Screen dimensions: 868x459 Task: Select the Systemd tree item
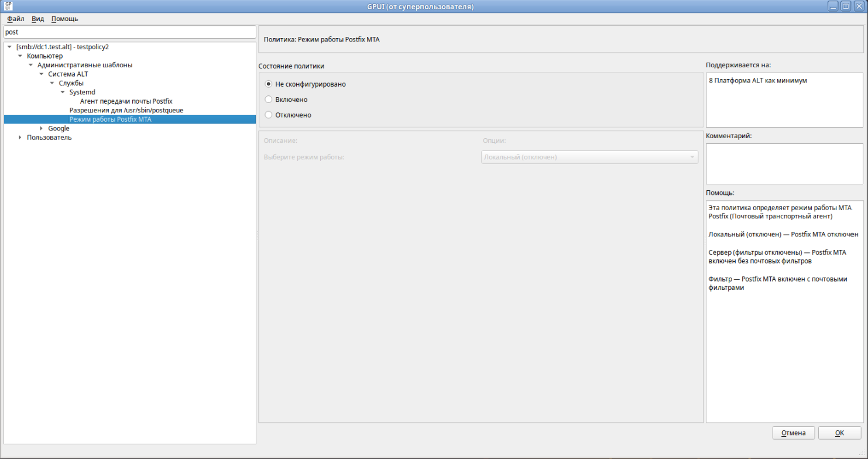pyautogui.click(x=82, y=93)
